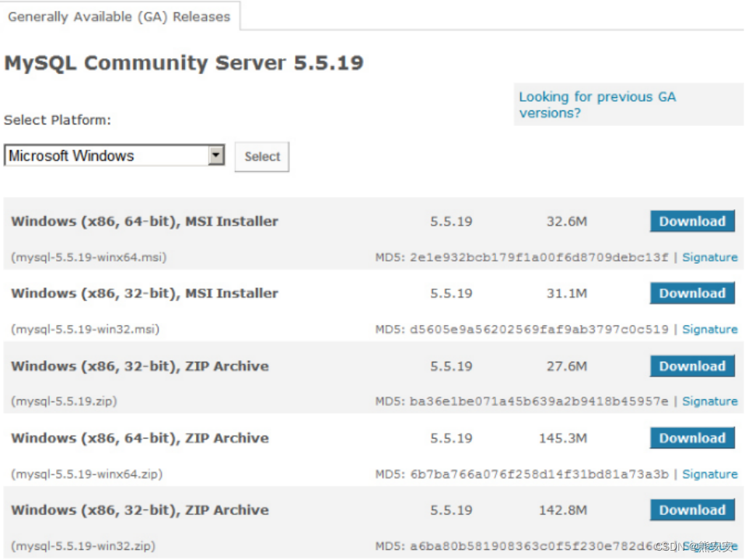
Task: Click version 5.5.19 in the 145.3M ZIP row
Action: 451,439
